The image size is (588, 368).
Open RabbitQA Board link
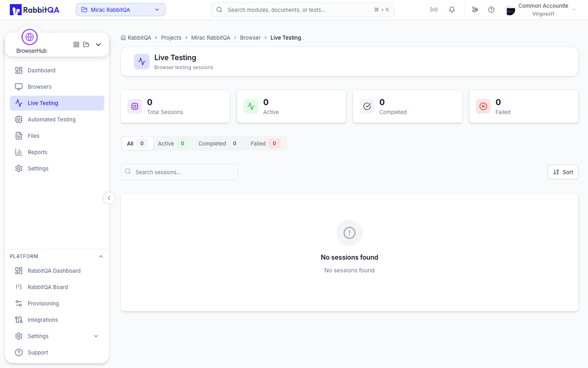pos(57,287)
